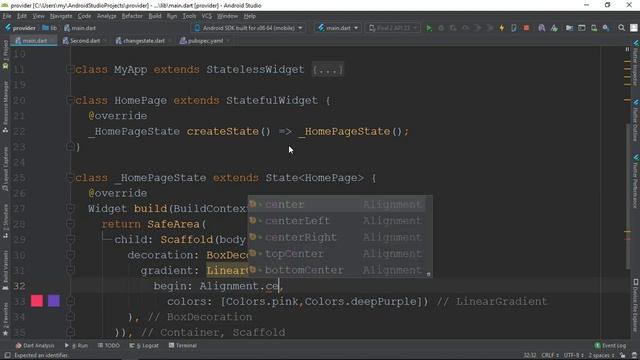This screenshot has height=360, width=640.
Task: Click the lib breadcrumb in navigation bar
Action: 50,28
